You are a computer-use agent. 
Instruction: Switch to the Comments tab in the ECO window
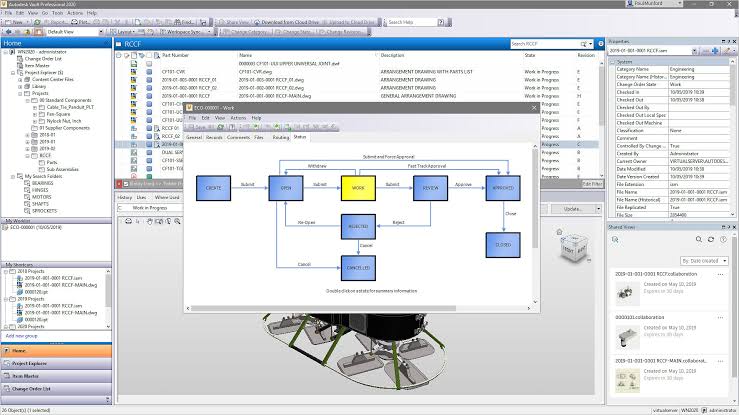(x=238, y=137)
